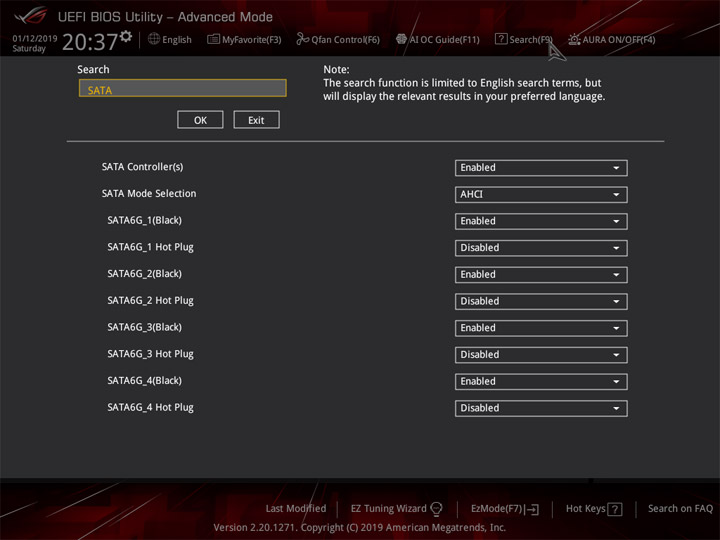Click AURA ON/OFF(F4) menu item
Image resolution: width=720 pixels, height=540 pixels.
(x=619, y=40)
